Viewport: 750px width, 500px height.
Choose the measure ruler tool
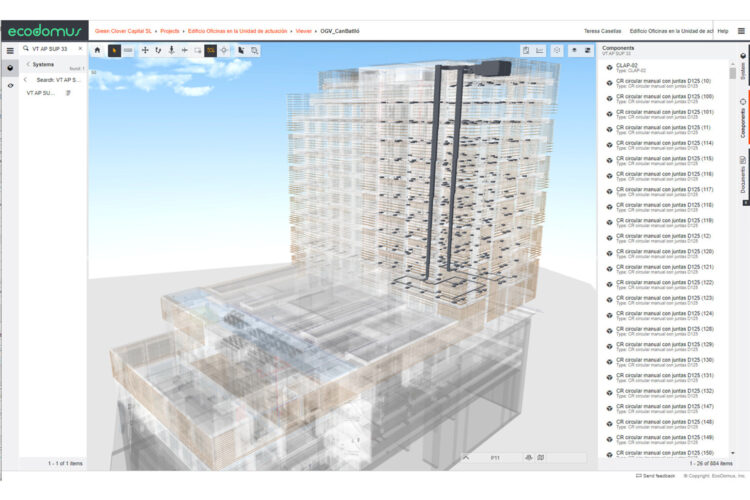pos(128,50)
